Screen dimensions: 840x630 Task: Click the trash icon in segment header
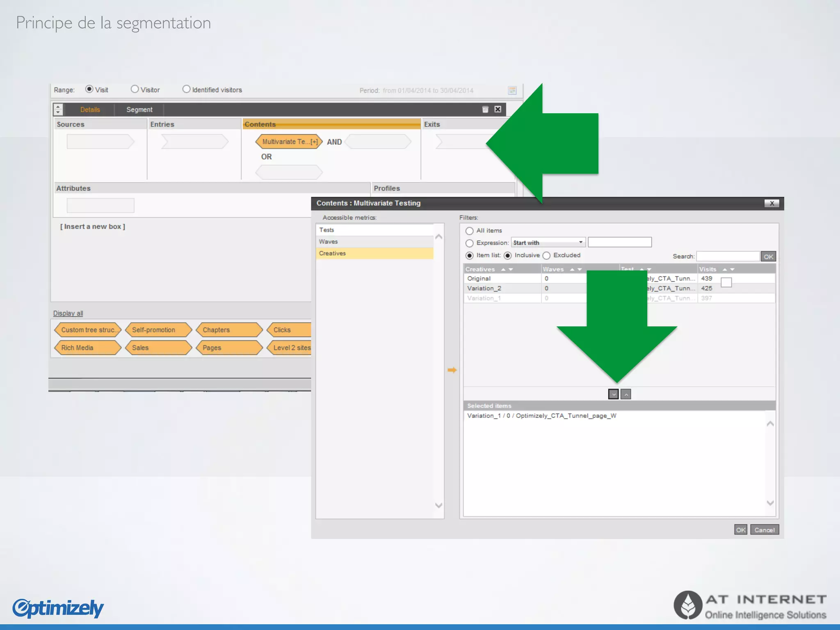pyautogui.click(x=485, y=109)
